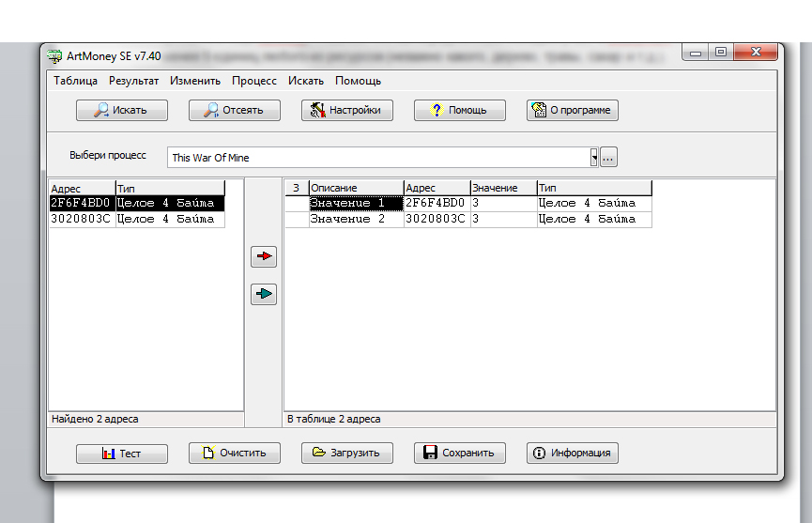This screenshot has width=812, height=523.
Task: Click Сохранить to save the table
Action: 460,454
